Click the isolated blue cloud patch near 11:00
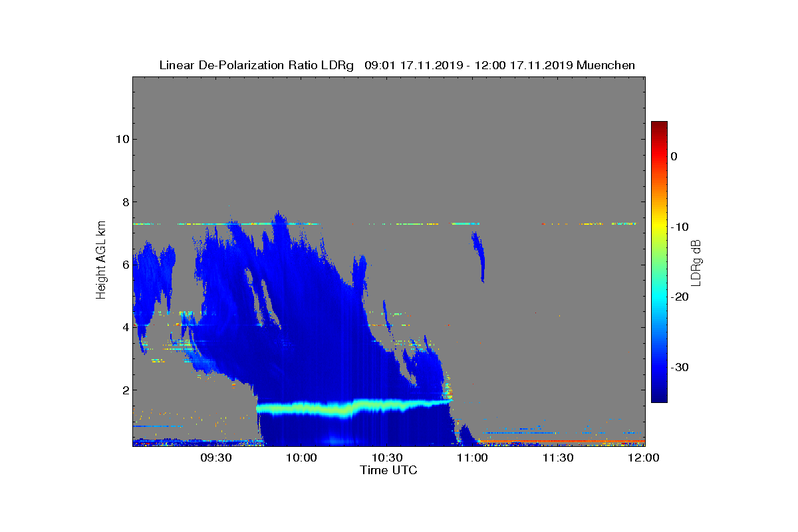This screenshot has width=798, height=532. [477, 255]
